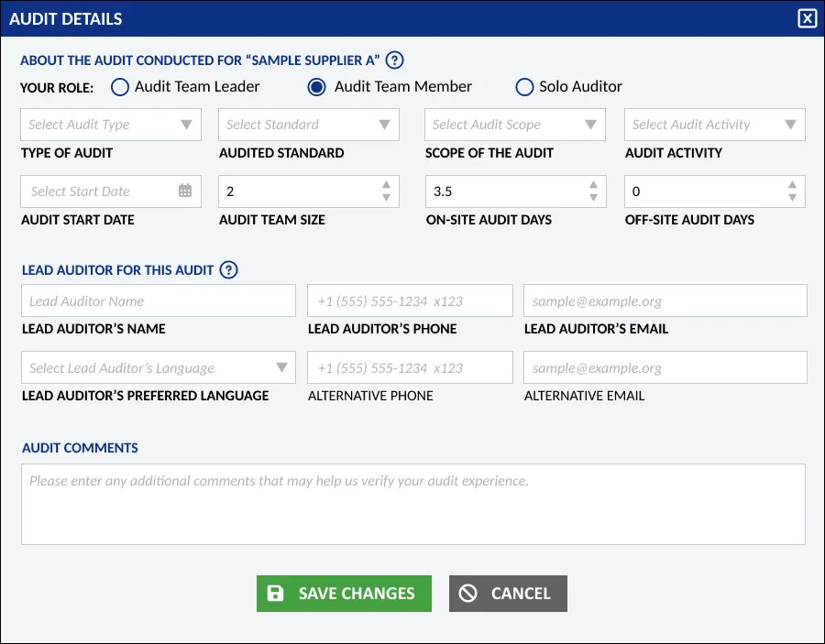This screenshot has width=825, height=644.
Task: Click Lead Auditor's Preferred Language label
Action: [x=145, y=396]
